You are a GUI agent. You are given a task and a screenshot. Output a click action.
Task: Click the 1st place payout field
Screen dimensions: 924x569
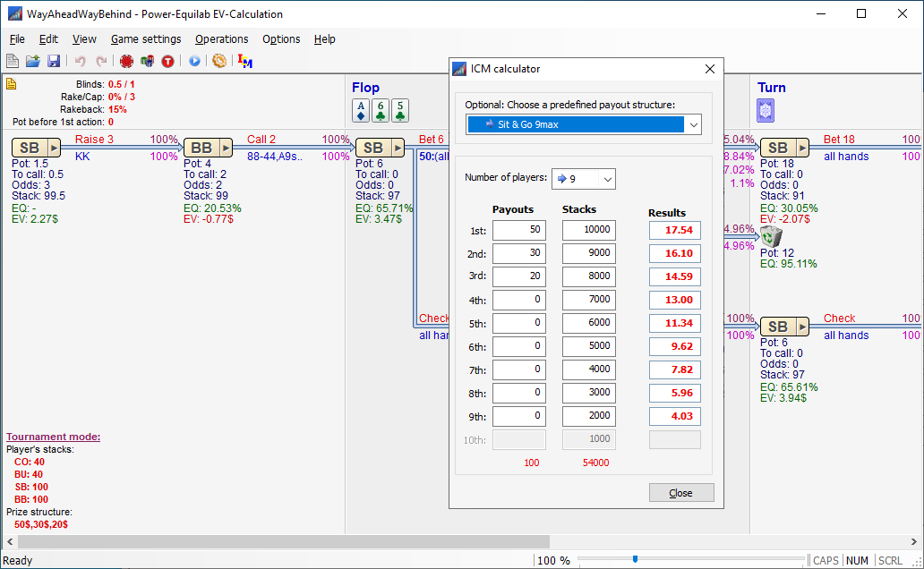[519, 230]
